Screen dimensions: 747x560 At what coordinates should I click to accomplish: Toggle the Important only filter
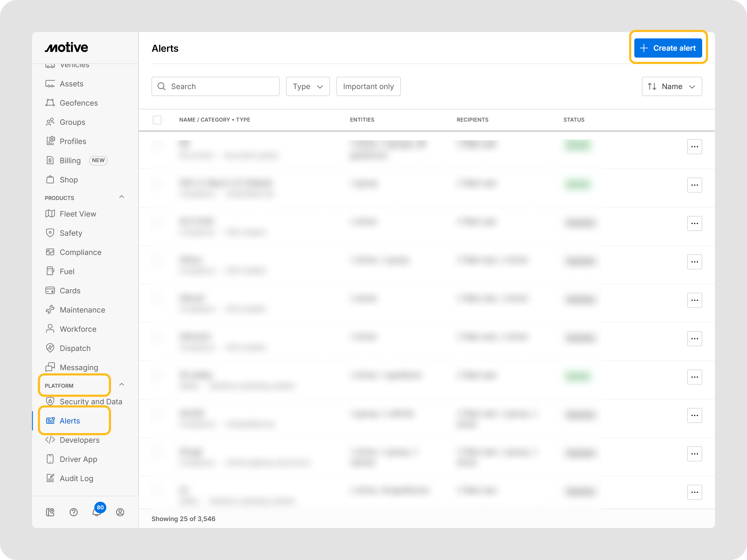click(x=368, y=87)
